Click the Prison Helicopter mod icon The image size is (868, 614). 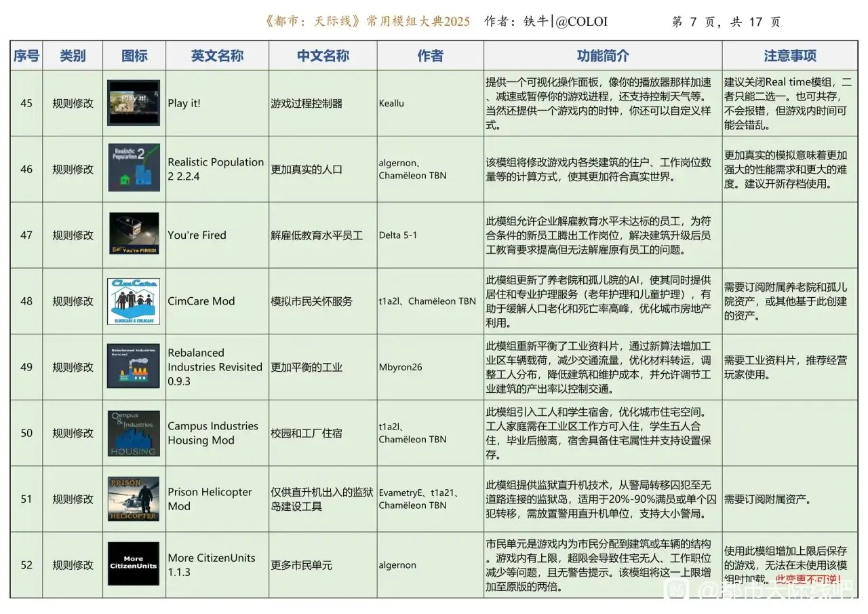click(134, 499)
